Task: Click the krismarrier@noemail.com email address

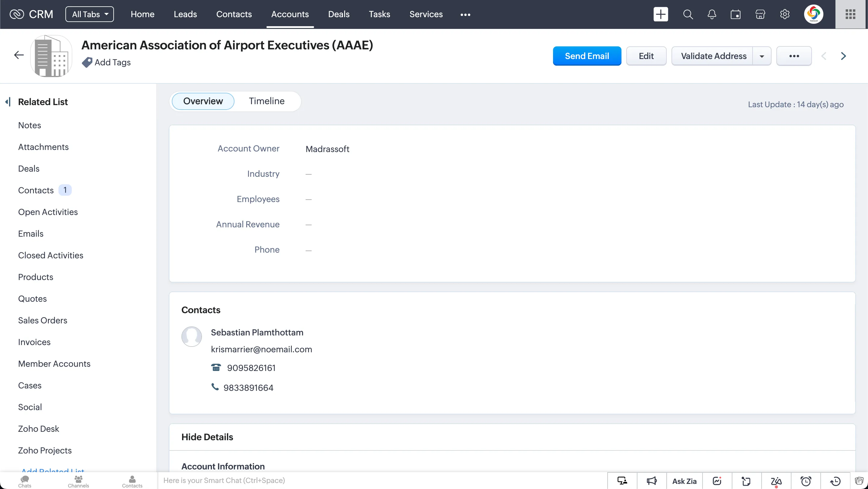Action: coord(262,349)
